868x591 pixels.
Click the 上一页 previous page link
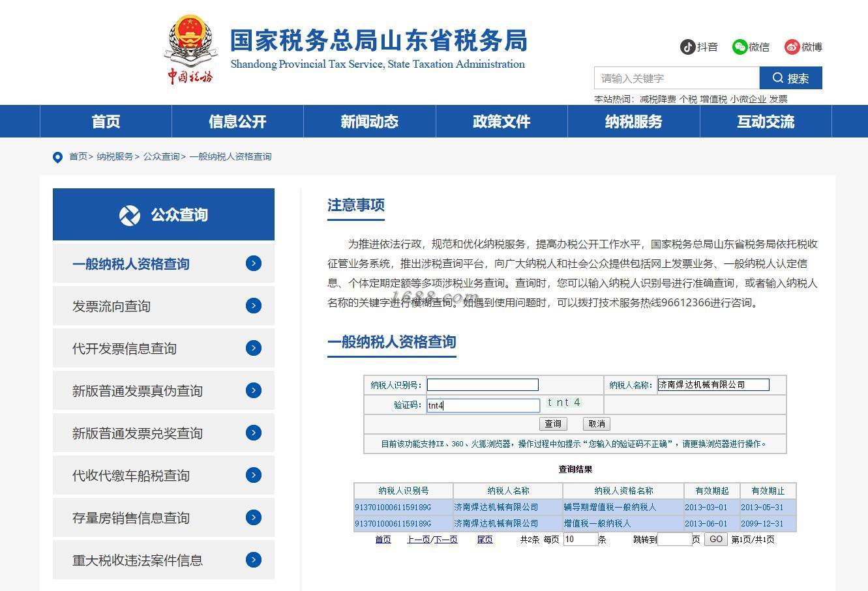tap(419, 540)
